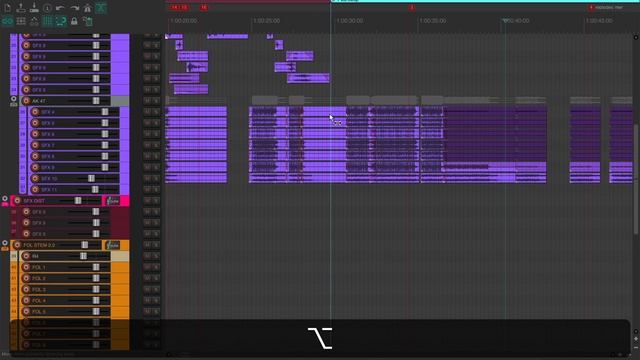Record-arm the SFX DIST track

tap(17, 201)
